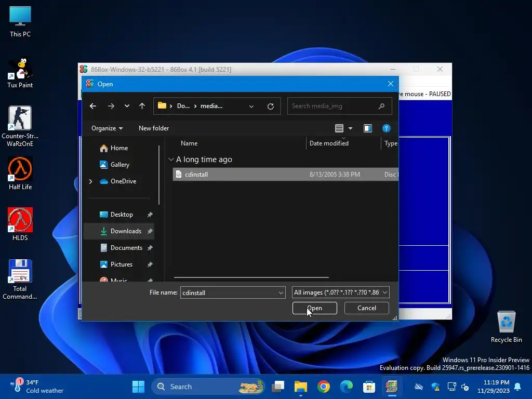Open the Organize menu
The height and width of the screenshot is (399, 532).
[x=107, y=128]
